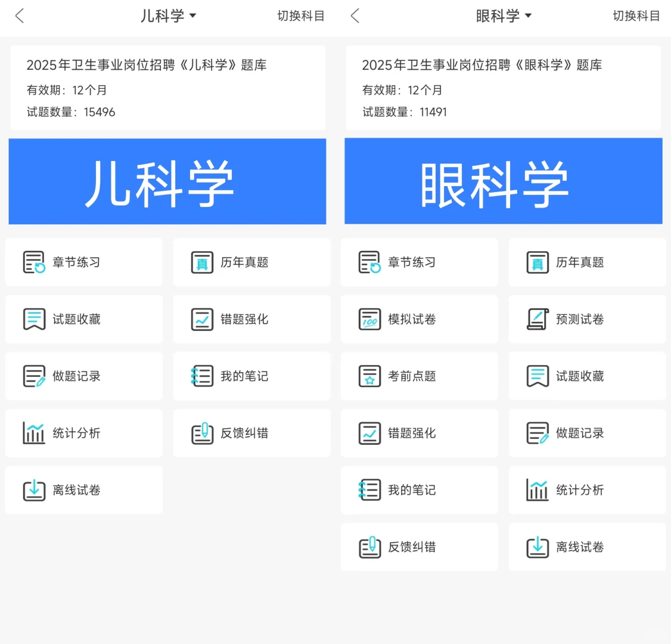The width and height of the screenshot is (671, 644).
Task: Open 错题强化 icon in 儿科学 panel
Action: pos(202,319)
